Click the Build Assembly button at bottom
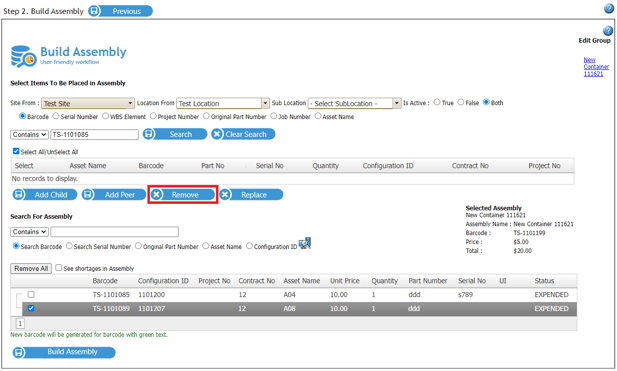Viewport: 617px width, 371px height. pyautogui.click(x=64, y=352)
